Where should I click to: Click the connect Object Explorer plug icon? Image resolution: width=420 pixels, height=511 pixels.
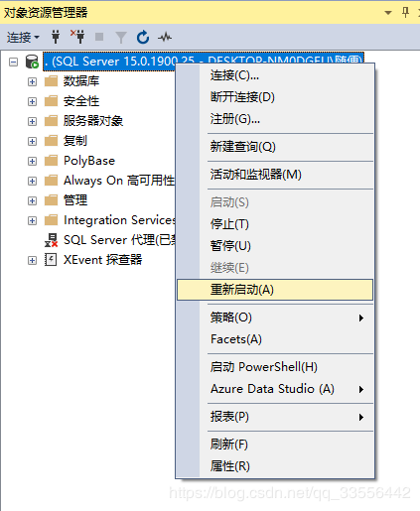(x=56, y=37)
